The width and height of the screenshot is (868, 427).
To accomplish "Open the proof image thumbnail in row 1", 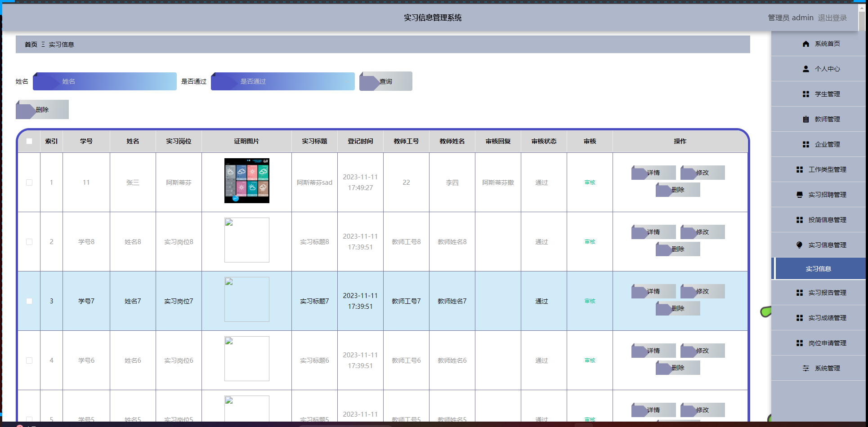I will [246, 181].
